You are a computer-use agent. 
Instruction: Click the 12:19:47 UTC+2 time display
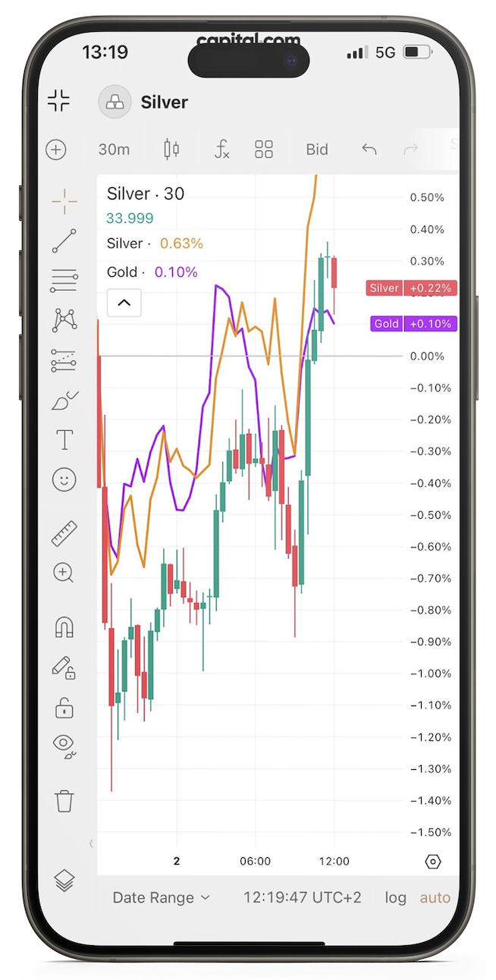pyautogui.click(x=302, y=897)
